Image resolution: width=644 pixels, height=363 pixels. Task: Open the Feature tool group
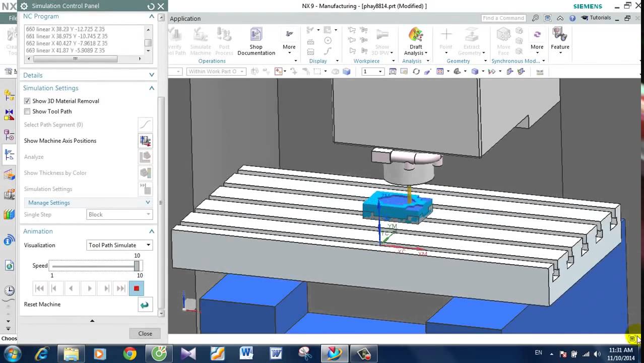(x=560, y=40)
